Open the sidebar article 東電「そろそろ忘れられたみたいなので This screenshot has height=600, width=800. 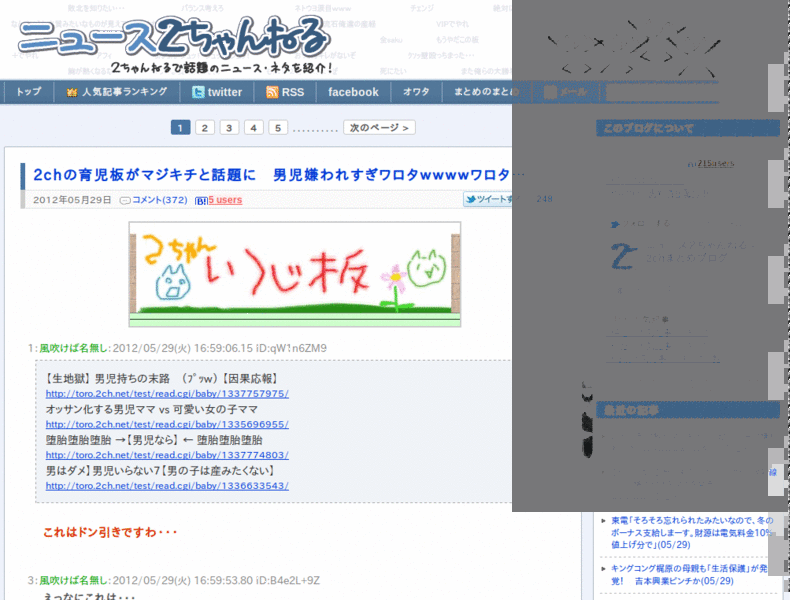coord(692,533)
